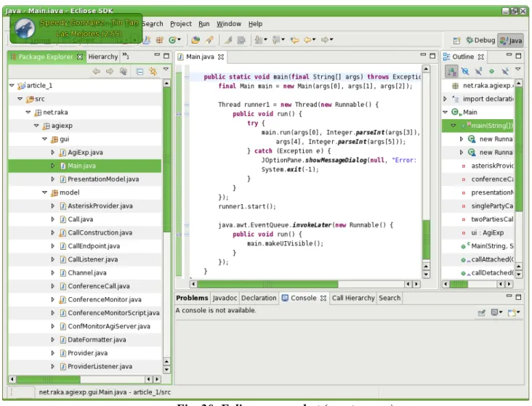This screenshot has width=532, height=406.
Task: Minimize the Console panel
Action: click(x=509, y=296)
